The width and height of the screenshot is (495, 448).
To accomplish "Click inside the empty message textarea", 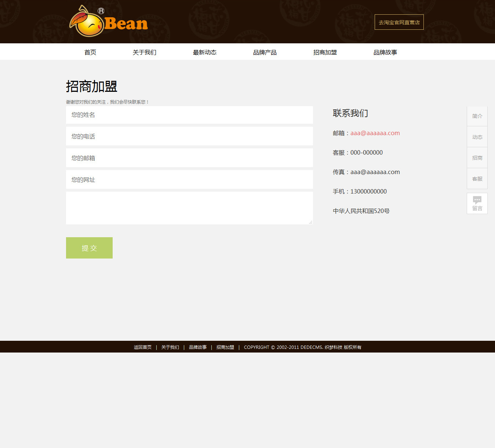I will 189,208.
